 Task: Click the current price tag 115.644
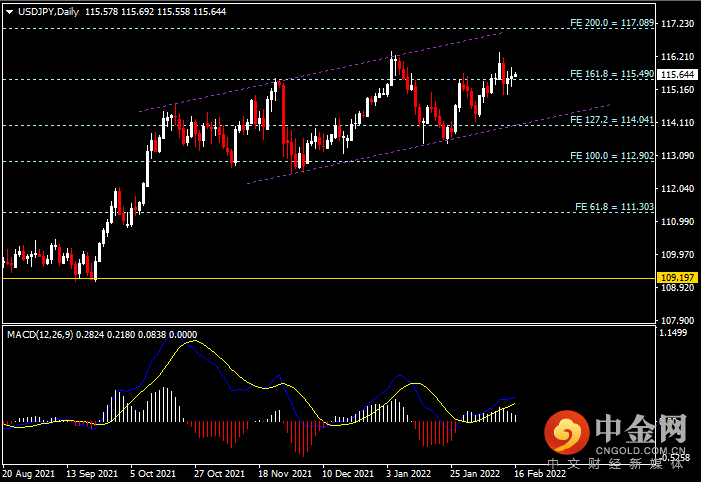coord(678,75)
